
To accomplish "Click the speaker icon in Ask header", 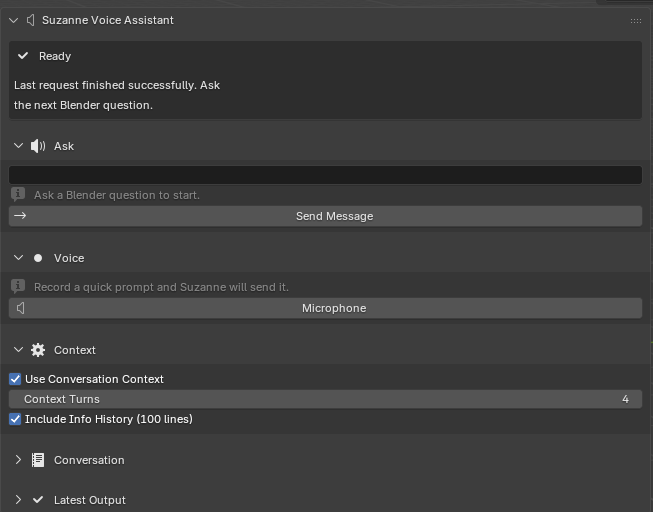I will click(38, 146).
